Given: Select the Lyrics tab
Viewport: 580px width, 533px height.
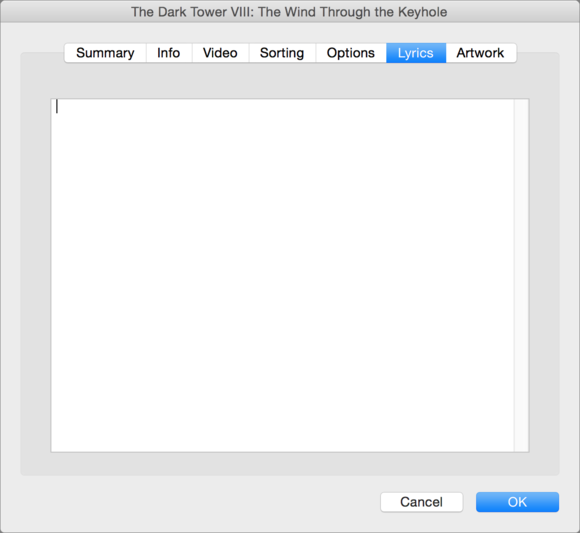Looking at the screenshot, I should point(416,53).
